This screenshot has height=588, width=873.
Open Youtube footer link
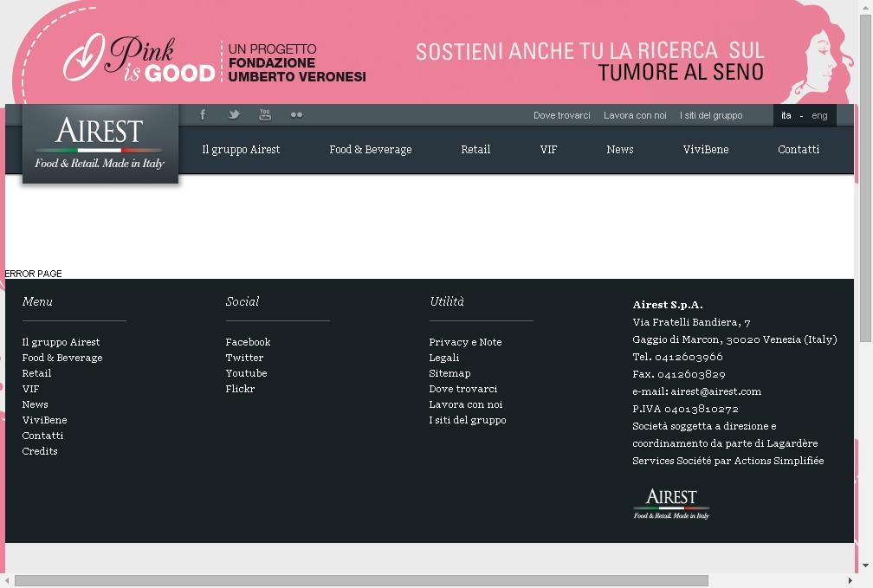(246, 373)
